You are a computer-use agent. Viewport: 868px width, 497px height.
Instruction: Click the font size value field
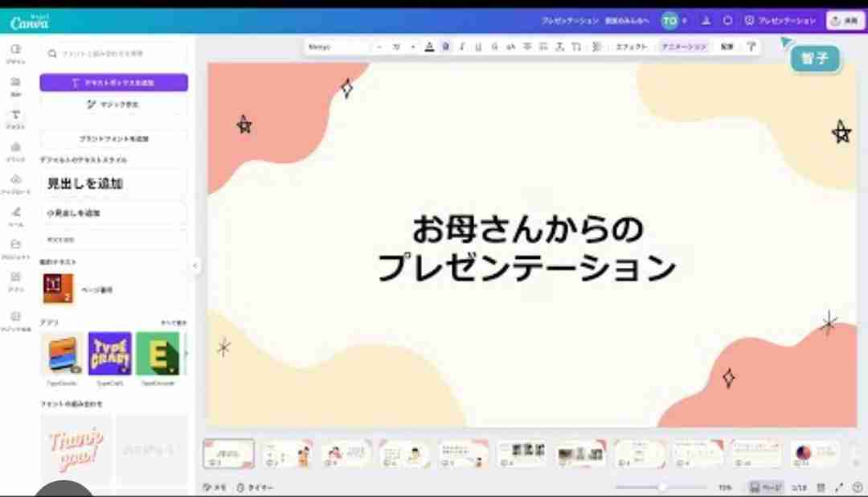[396, 47]
